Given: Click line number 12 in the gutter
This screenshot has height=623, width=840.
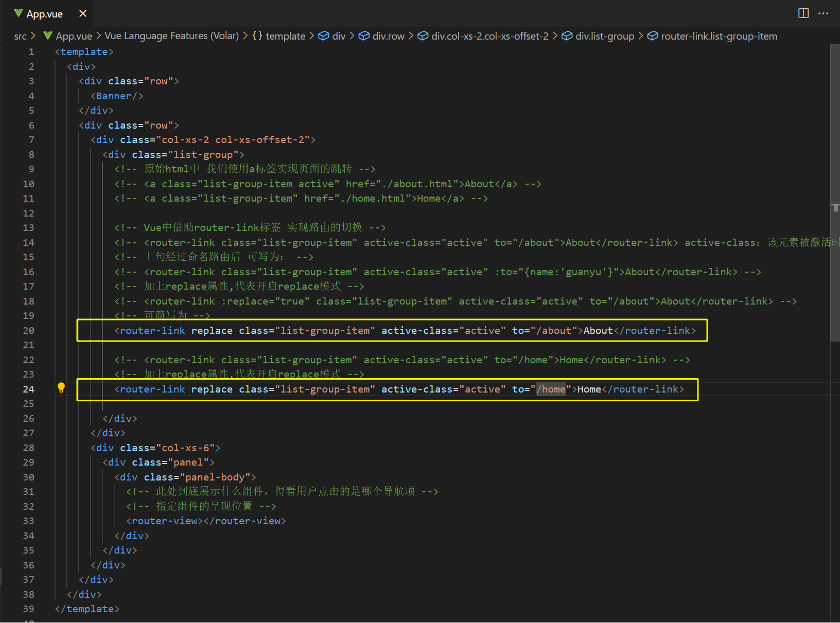Looking at the screenshot, I should pyautogui.click(x=29, y=213).
